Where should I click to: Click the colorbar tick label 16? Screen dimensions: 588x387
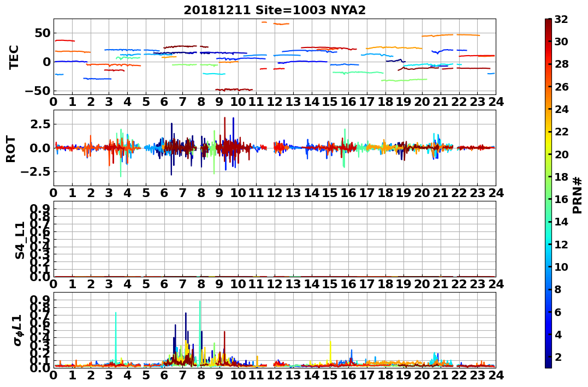pos(561,199)
